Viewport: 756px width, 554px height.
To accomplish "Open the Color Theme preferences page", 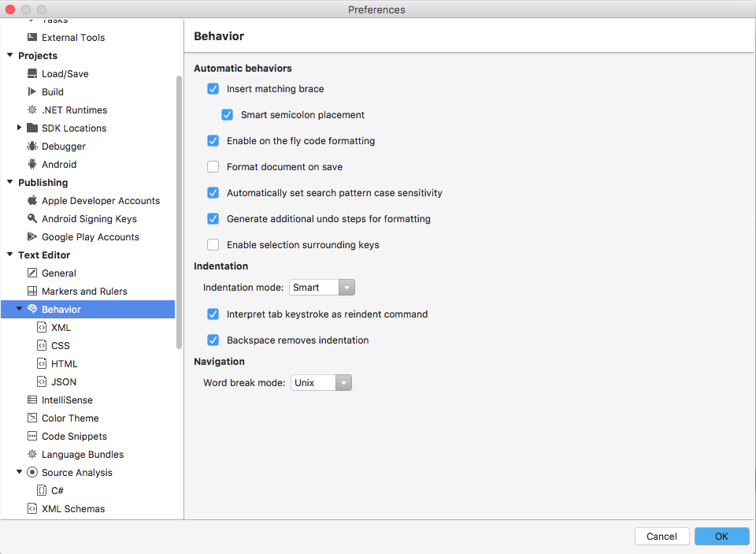I will tap(70, 418).
